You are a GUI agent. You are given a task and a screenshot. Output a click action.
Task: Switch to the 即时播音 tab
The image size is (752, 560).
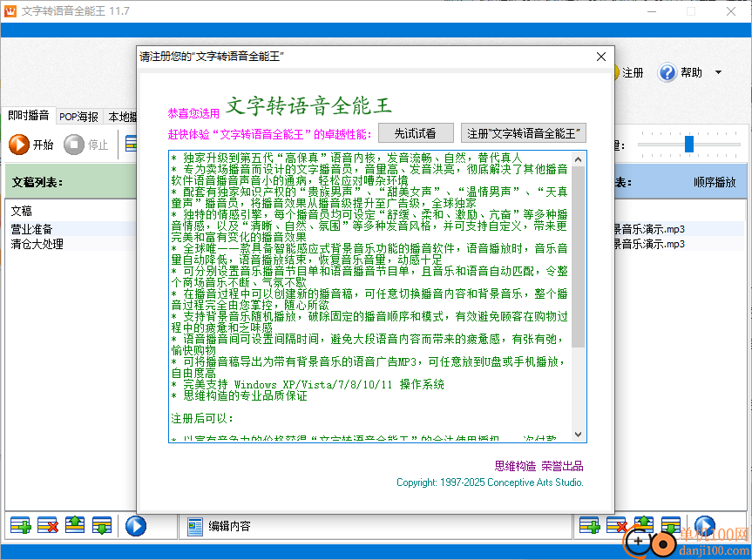click(x=29, y=115)
